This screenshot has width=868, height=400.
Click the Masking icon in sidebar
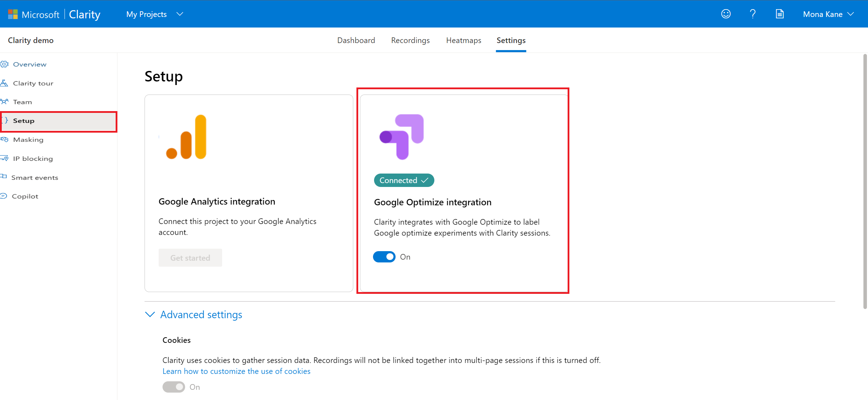pyautogui.click(x=4, y=140)
